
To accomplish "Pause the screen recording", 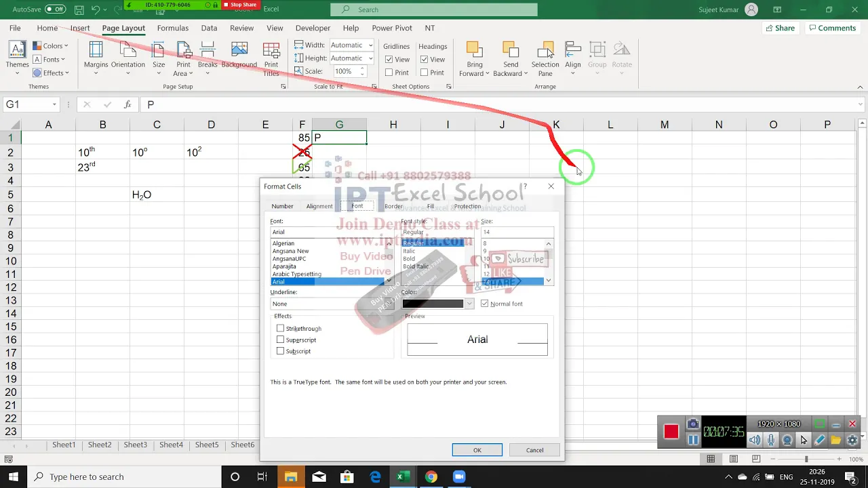I will [x=692, y=440].
